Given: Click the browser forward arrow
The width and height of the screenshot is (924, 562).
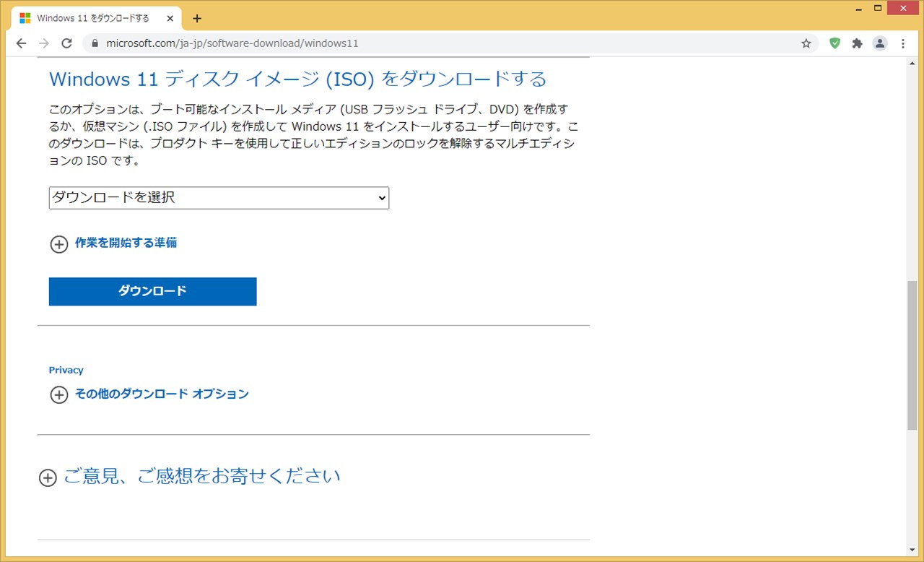Looking at the screenshot, I should click(x=44, y=43).
